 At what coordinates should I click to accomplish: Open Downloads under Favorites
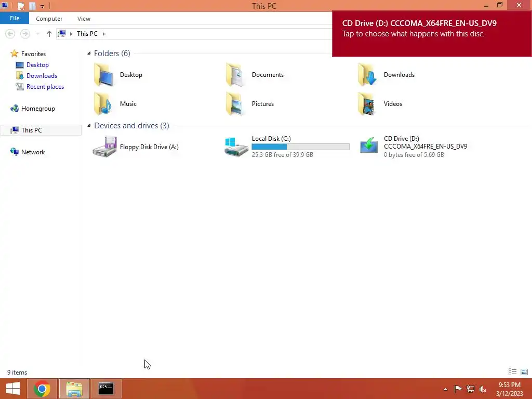[42, 76]
